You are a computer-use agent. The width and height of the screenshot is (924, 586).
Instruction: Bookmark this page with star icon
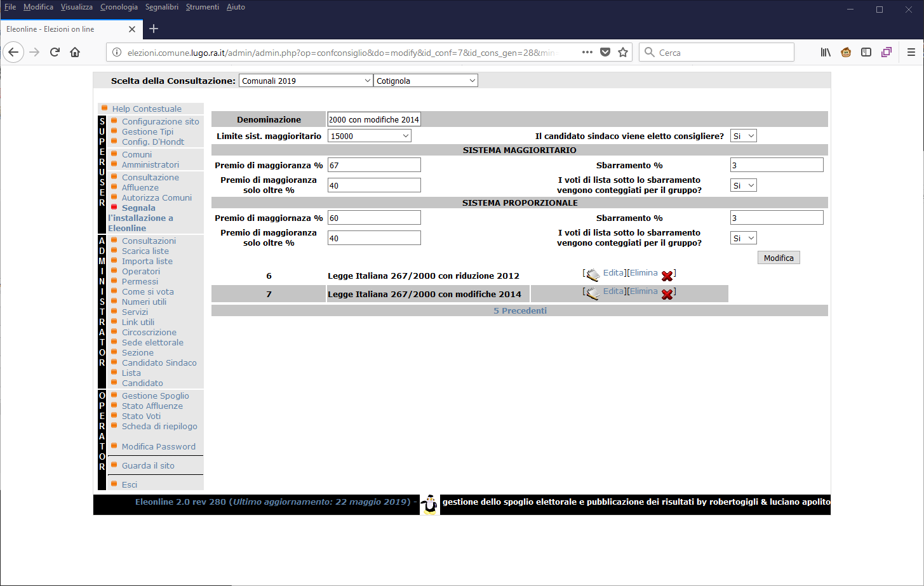click(623, 52)
